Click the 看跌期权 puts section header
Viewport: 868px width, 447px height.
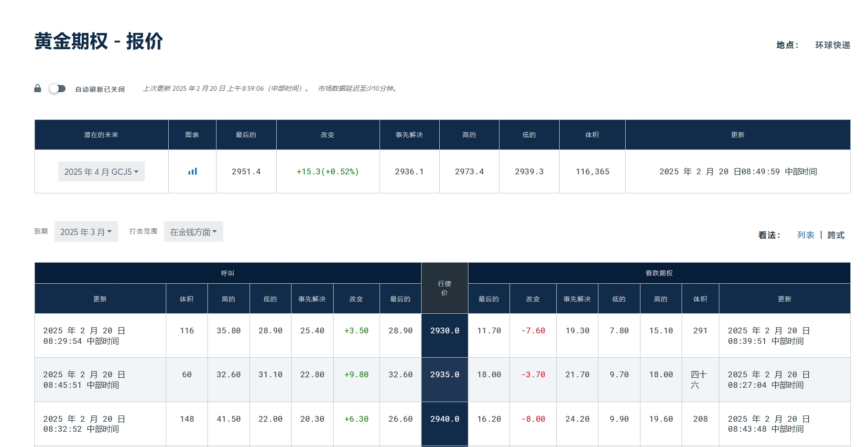click(659, 273)
